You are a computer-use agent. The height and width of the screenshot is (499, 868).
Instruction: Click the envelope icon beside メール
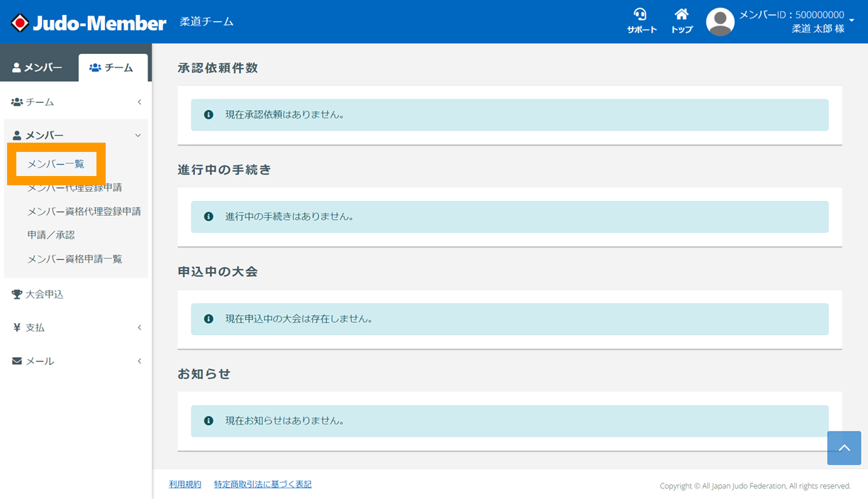(17, 361)
